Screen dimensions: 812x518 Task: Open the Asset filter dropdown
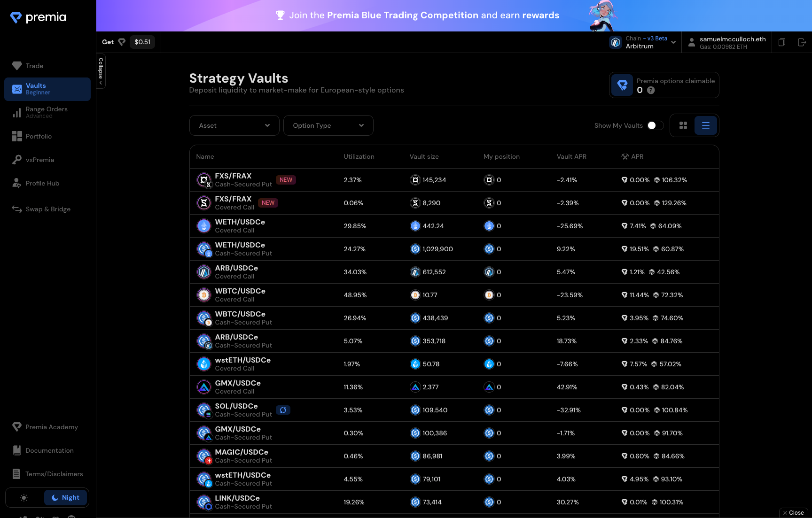pos(234,125)
